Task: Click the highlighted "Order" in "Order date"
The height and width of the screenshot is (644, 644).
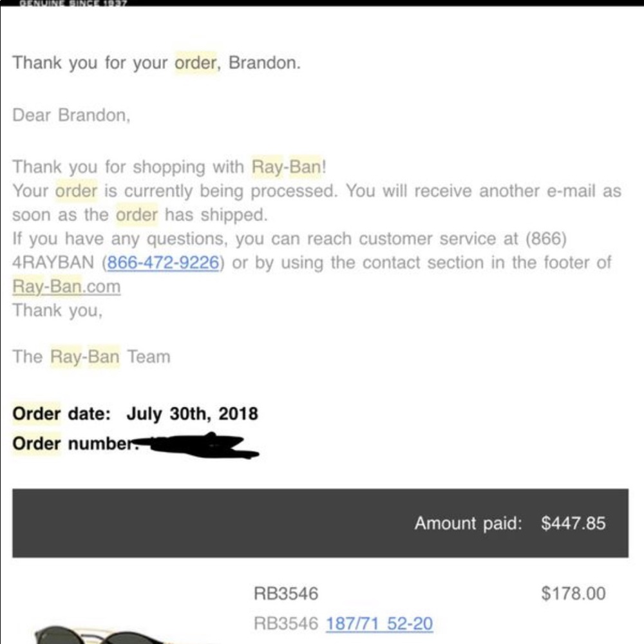Action: 37,413
